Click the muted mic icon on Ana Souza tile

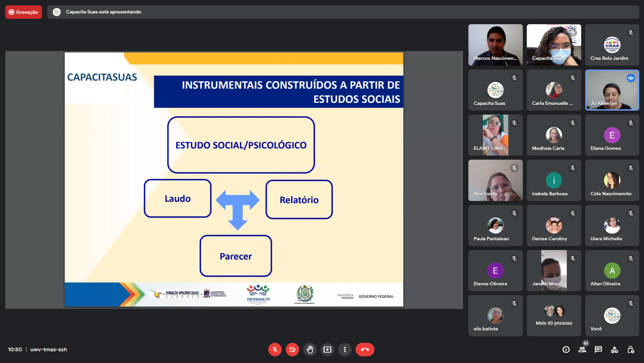click(x=514, y=168)
